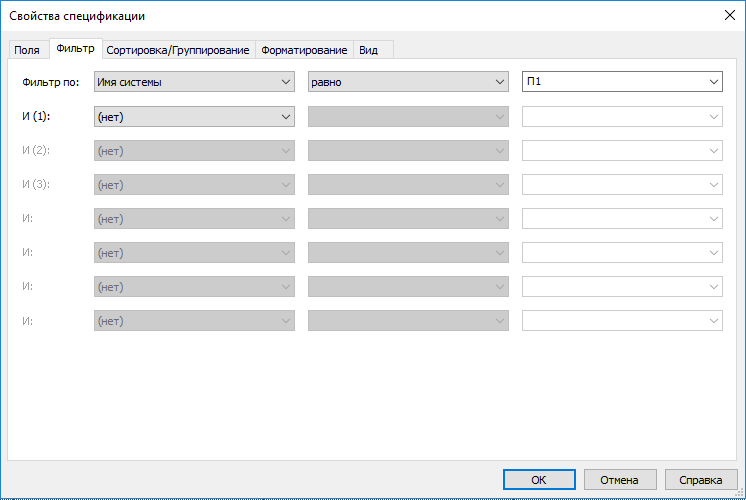Click the И (1) row operator dropdown

coord(408,117)
